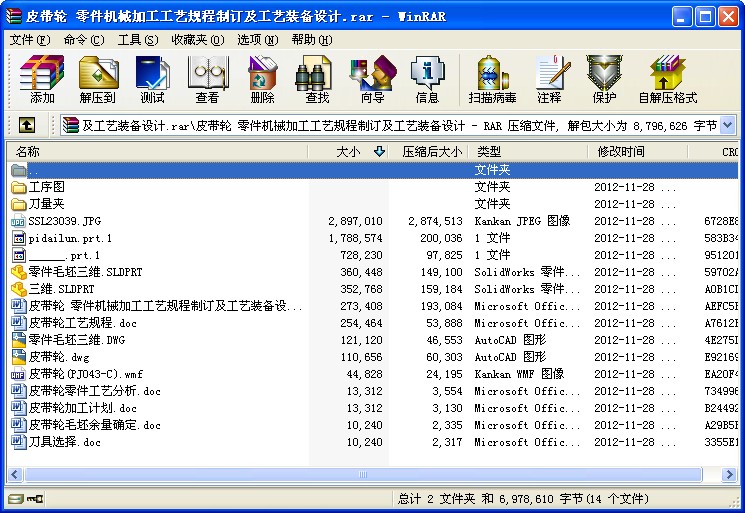Open the 文件(F) menu

click(x=30, y=40)
